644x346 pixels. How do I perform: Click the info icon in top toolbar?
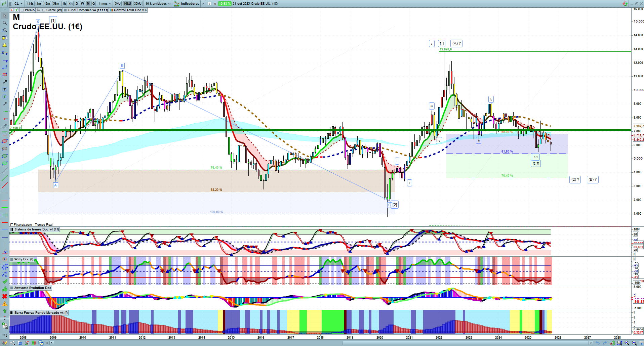209,4
